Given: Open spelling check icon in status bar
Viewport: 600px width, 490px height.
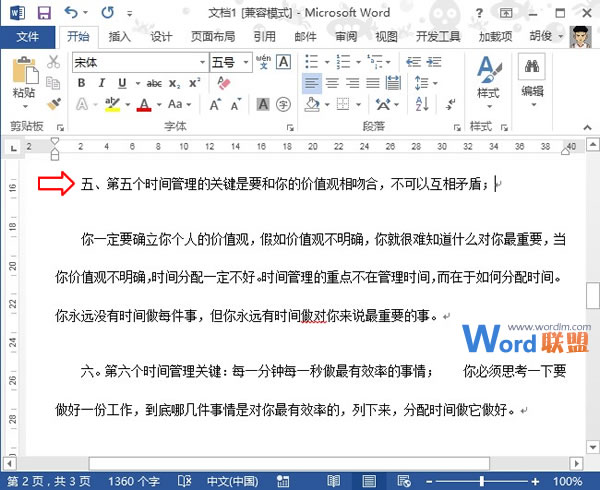Looking at the screenshot, I should coord(184,481).
